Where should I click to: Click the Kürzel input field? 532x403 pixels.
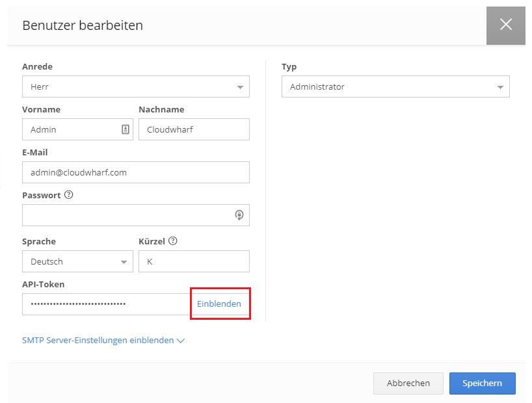pyautogui.click(x=194, y=261)
